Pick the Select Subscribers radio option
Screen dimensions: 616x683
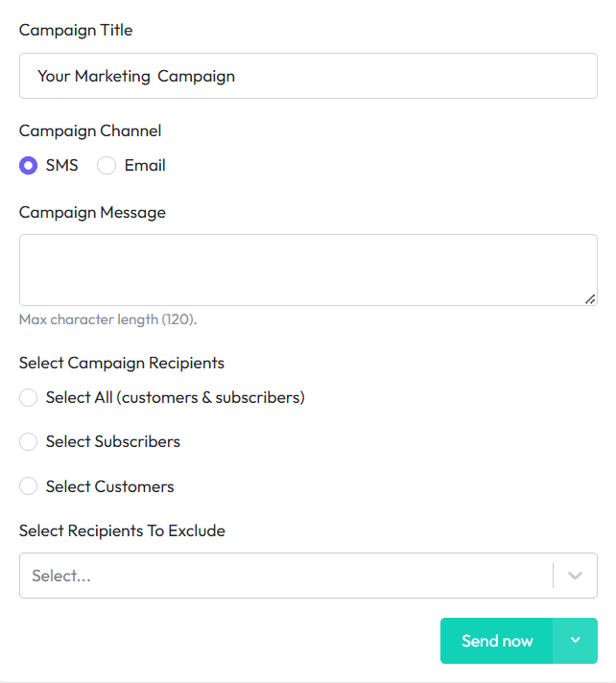tap(29, 442)
